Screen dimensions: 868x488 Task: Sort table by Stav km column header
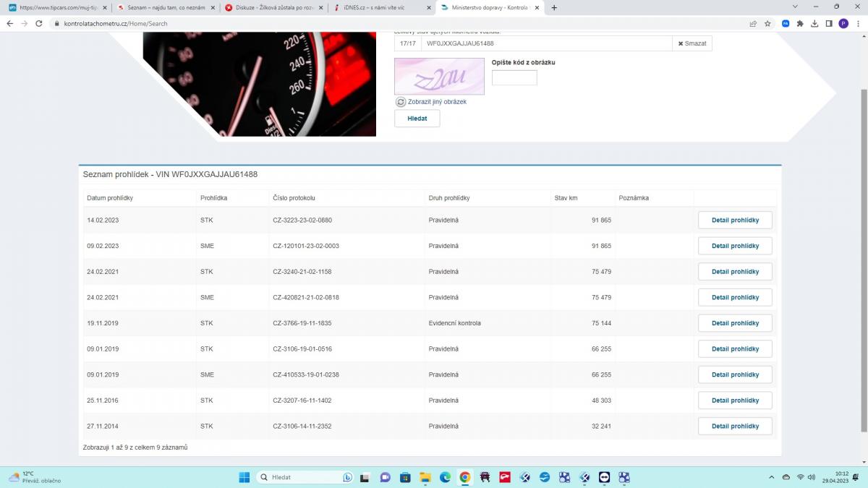(566, 198)
